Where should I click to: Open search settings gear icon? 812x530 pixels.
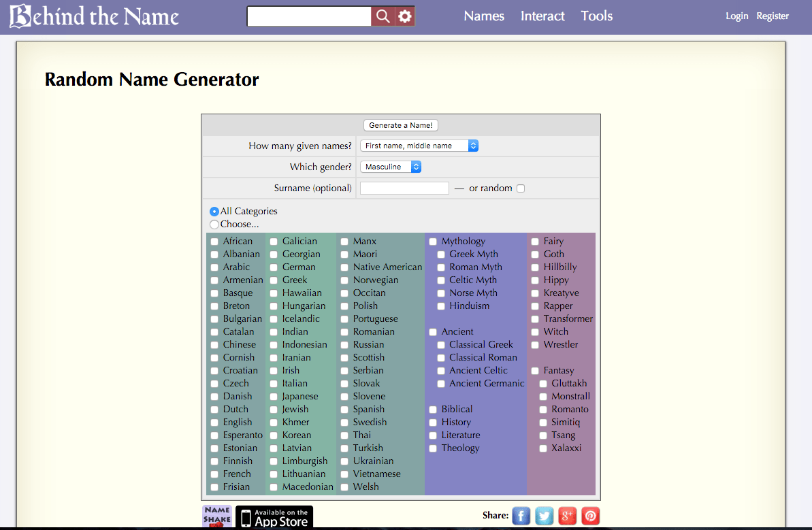(x=405, y=16)
